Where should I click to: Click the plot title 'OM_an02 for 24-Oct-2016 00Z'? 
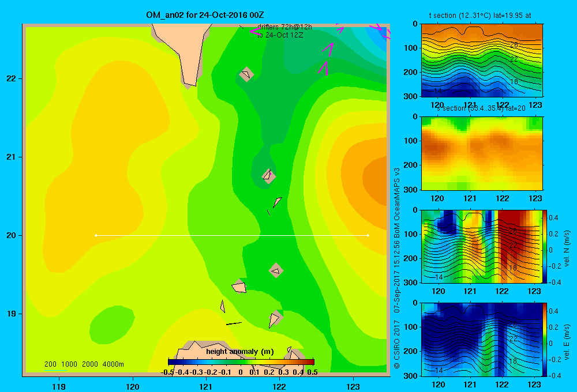click(x=205, y=15)
